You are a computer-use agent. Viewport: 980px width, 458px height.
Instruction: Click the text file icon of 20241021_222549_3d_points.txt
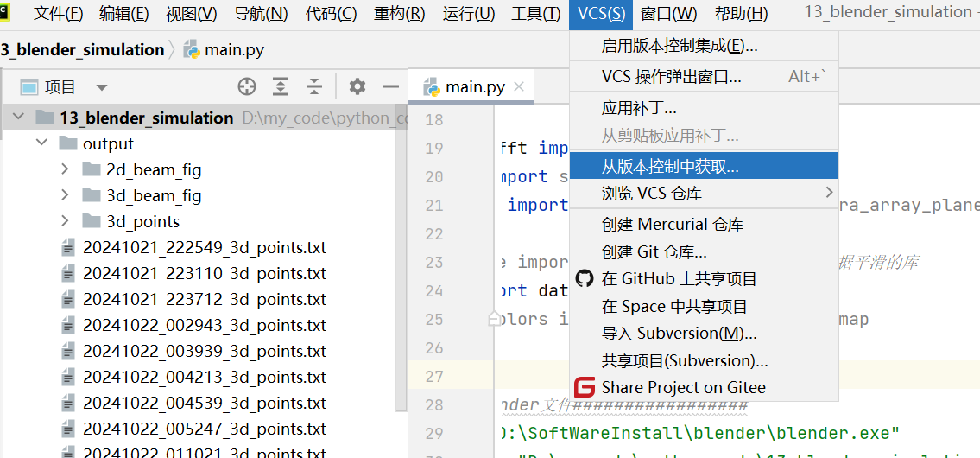(x=67, y=248)
